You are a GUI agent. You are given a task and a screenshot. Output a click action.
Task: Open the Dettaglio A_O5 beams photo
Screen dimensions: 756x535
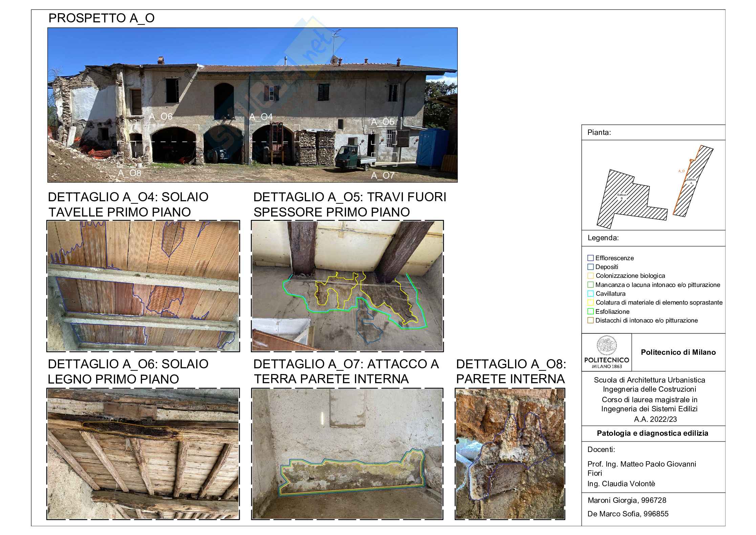(x=347, y=286)
